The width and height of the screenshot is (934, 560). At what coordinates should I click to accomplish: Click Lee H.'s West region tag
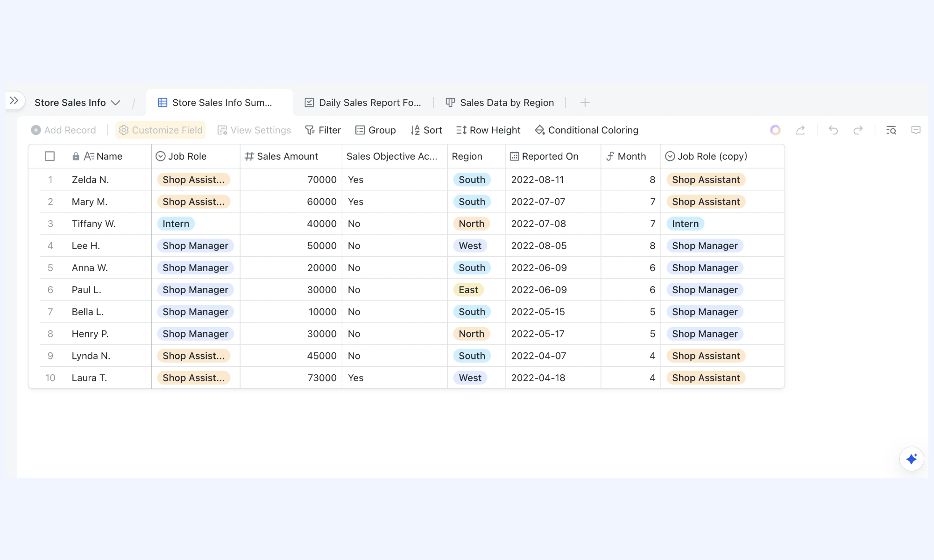(470, 246)
